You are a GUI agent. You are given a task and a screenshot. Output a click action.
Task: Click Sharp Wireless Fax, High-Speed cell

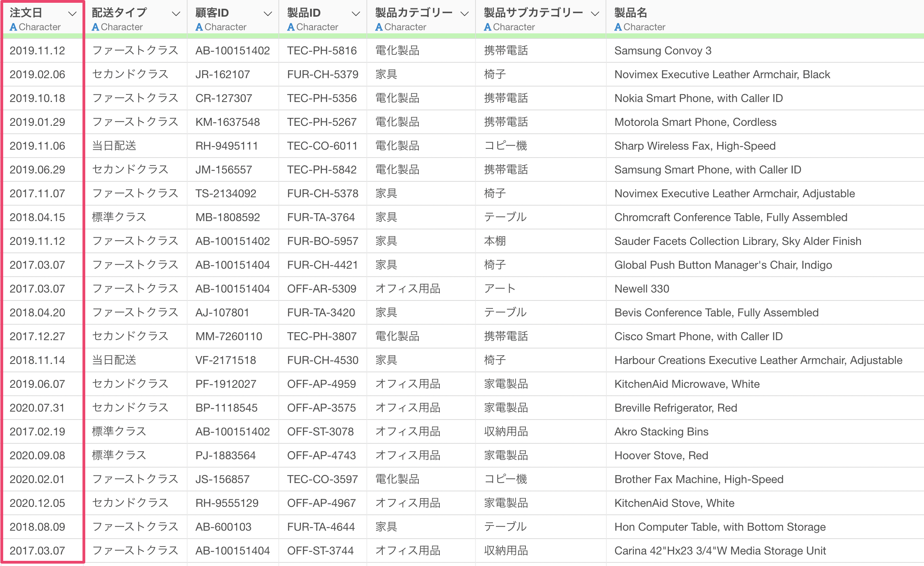pyautogui.click(x=695, y=146)
